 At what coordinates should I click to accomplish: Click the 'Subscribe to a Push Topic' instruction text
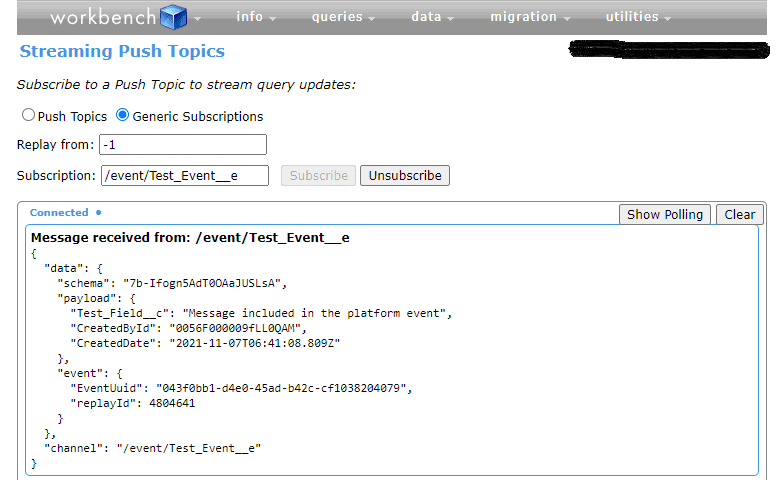(x=186, y=84)
